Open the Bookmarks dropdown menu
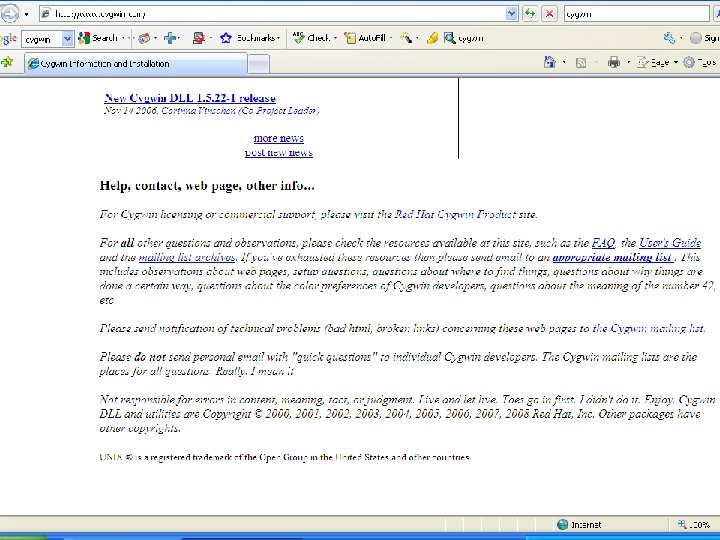 click(278, 38)
